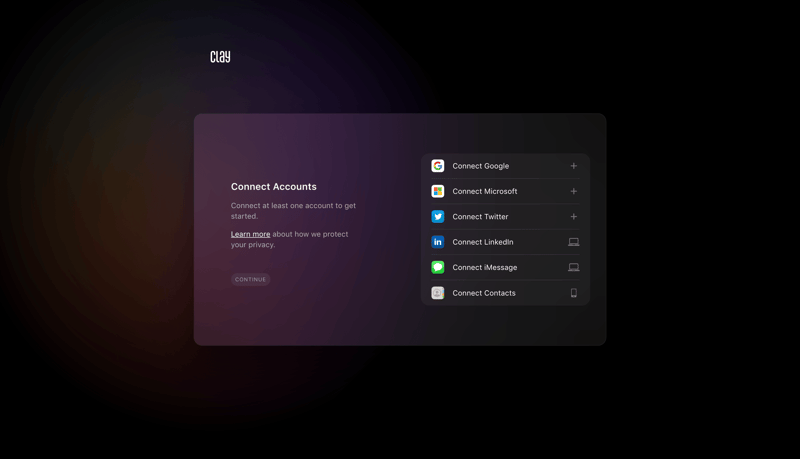Click 'Connect at least one account' text
This screenshot has width=800, height=459.
[293, 211]
